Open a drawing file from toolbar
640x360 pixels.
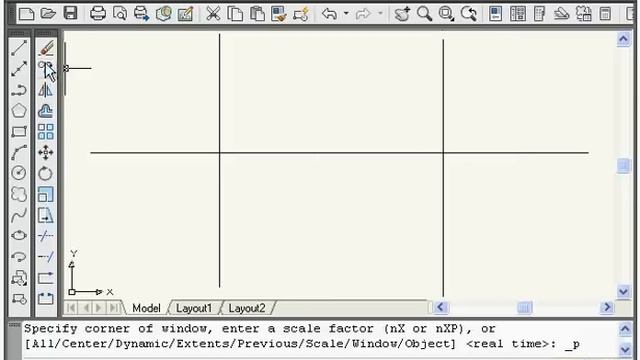[x=48, y=14]
